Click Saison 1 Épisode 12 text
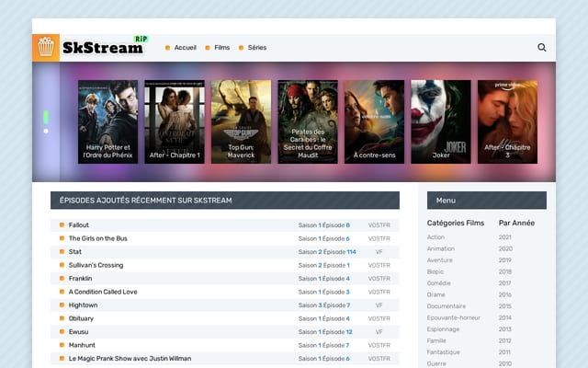This screenshot has height=368, width=588. [325, 331]
